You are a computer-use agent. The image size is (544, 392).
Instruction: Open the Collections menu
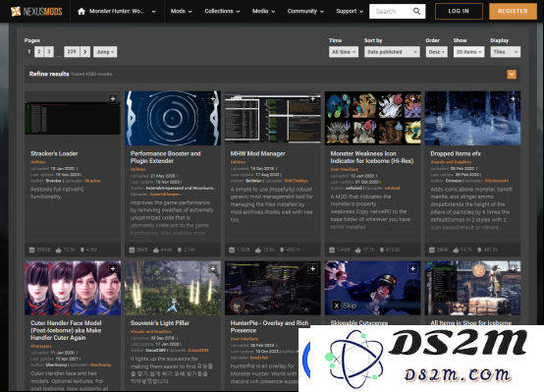222,11
